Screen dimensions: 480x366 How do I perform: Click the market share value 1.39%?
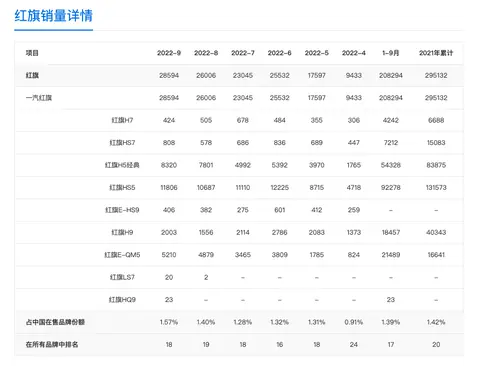coord(391,322)
